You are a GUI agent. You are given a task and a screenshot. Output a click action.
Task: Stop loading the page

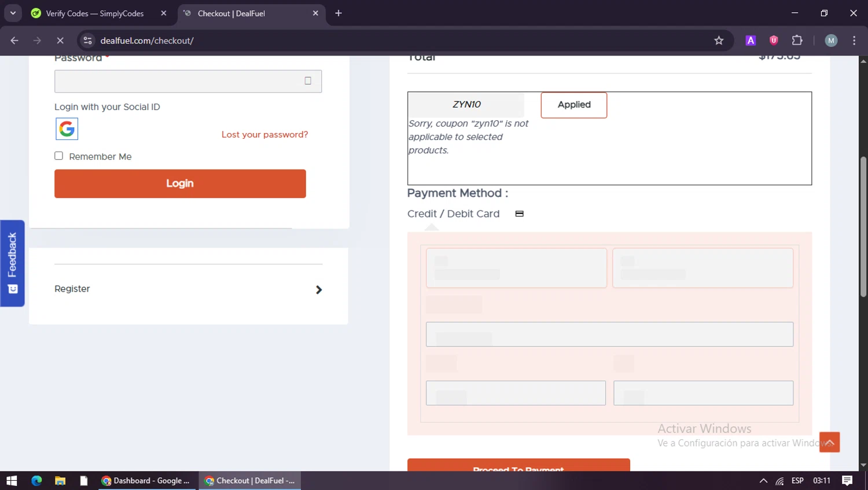(x=60, y=40)
